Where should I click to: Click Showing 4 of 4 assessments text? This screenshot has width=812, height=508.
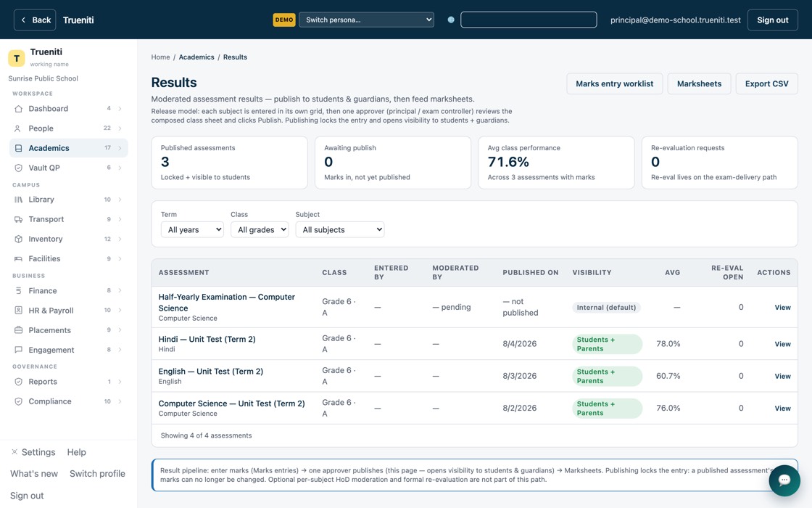[206, 435]
